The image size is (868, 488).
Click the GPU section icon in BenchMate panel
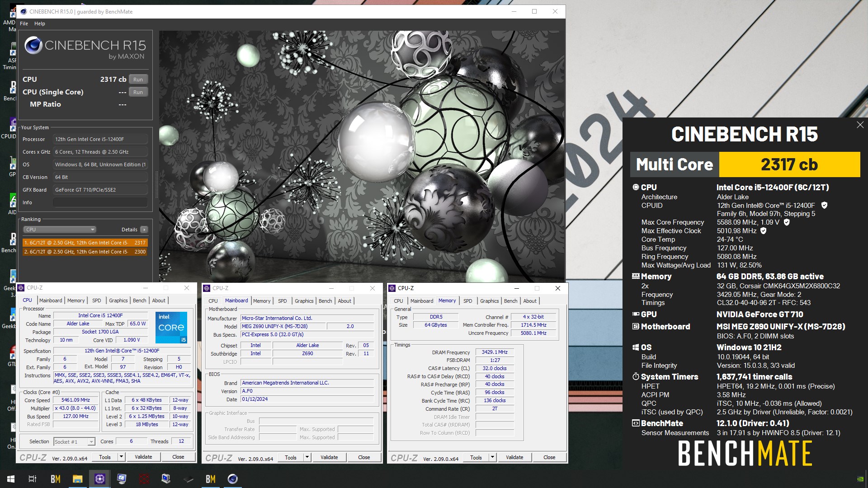click(x=636, y=314)
